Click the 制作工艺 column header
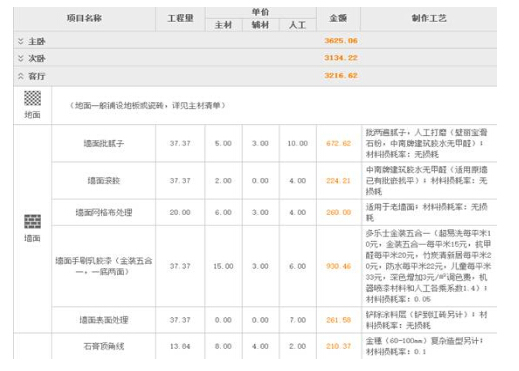Image resolution: width=519 pixels, height=371 pixels. tap(429, 18)
